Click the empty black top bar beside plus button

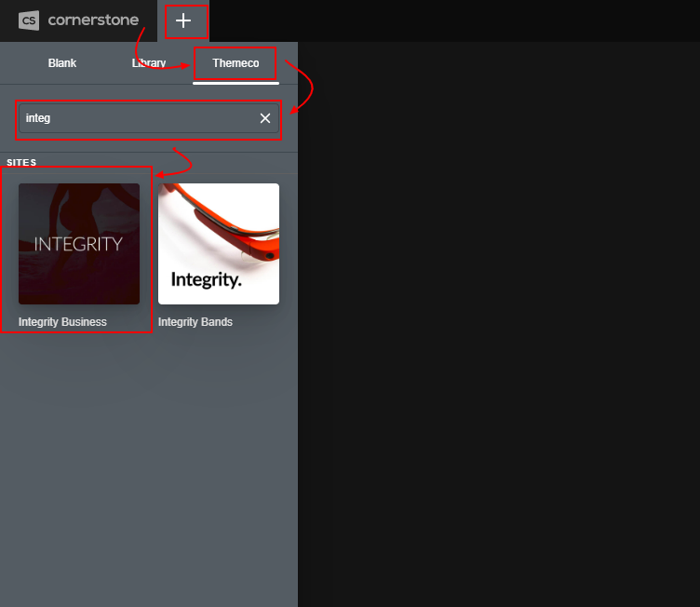click(447, 20)
